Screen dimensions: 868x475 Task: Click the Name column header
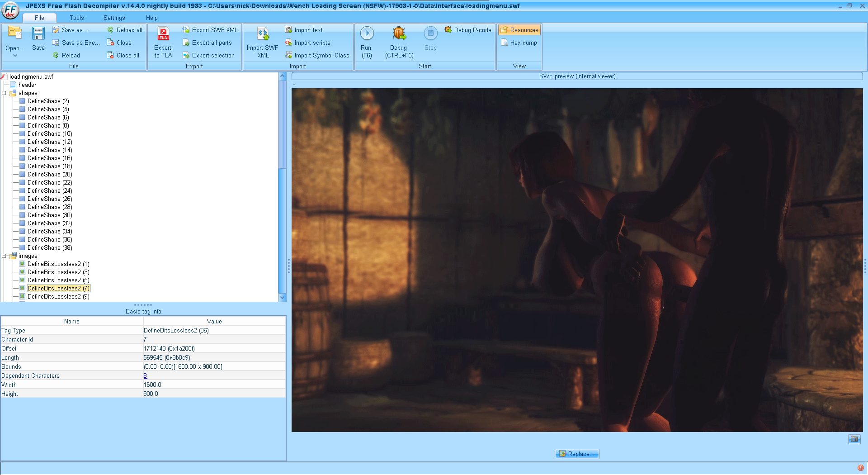[72, 321]
